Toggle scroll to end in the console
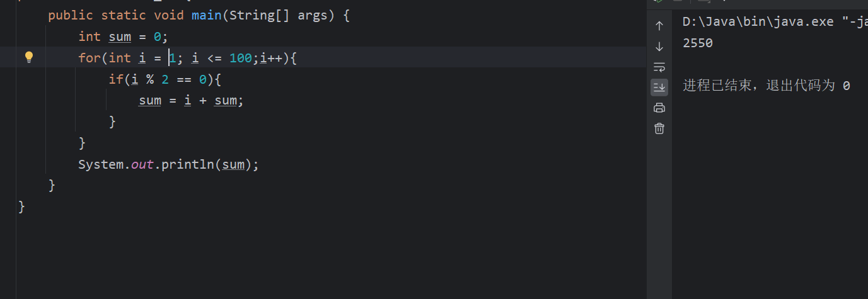868x299 pixels. point(659,87)
